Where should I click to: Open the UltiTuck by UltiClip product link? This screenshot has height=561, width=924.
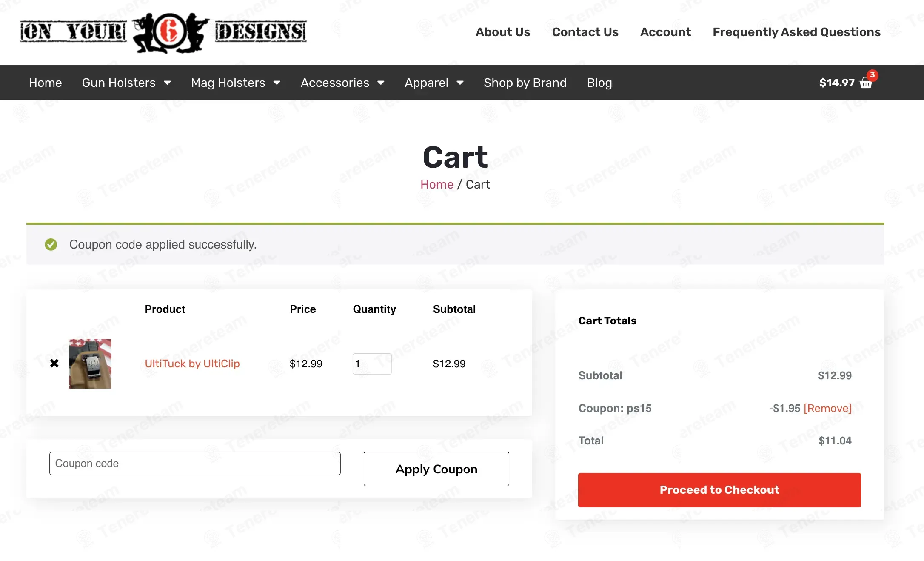(192, 364)
